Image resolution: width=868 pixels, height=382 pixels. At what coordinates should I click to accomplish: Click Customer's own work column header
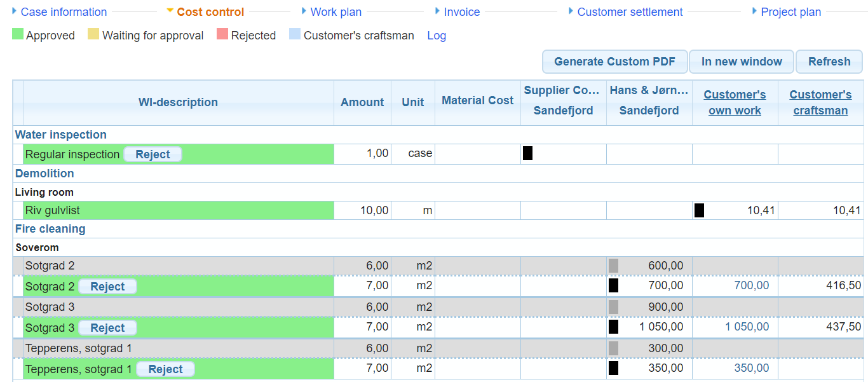point(735,102)
